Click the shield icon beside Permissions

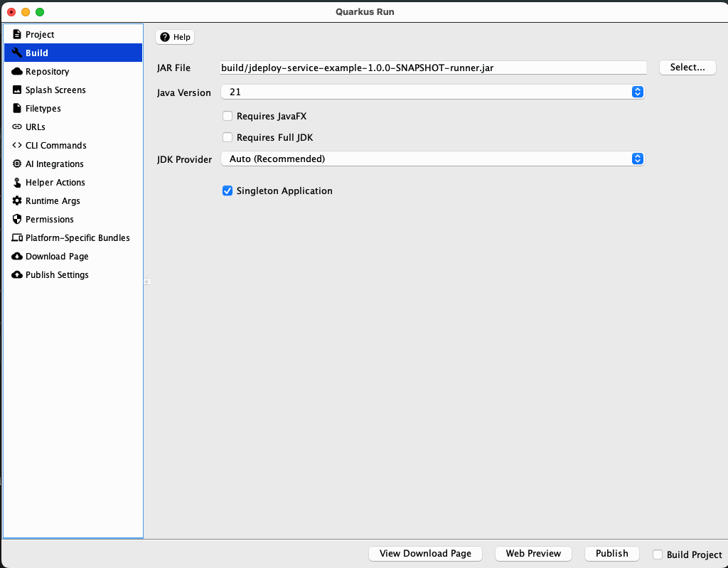pyautogui.click(x=18, y=219)
